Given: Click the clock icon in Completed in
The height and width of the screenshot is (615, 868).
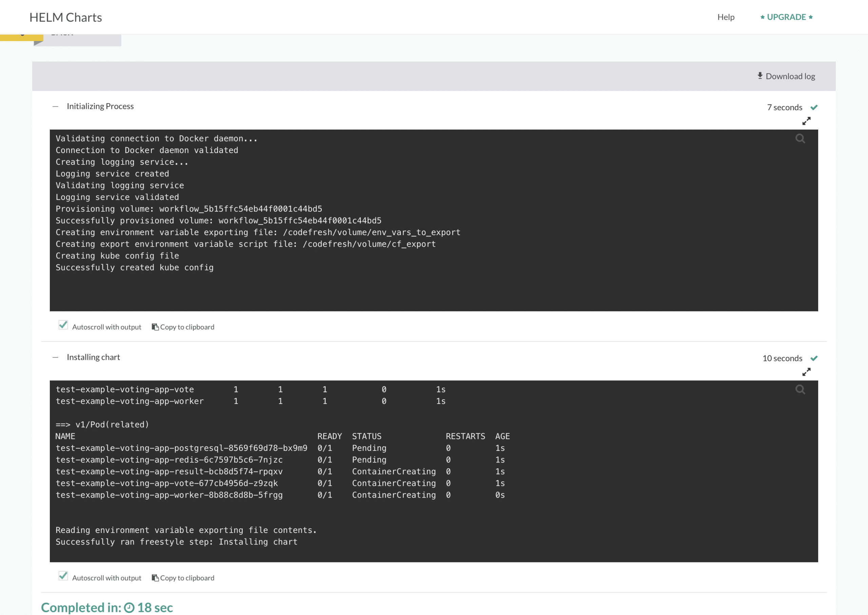Looking at the screenshot, I should coord(129,608).
